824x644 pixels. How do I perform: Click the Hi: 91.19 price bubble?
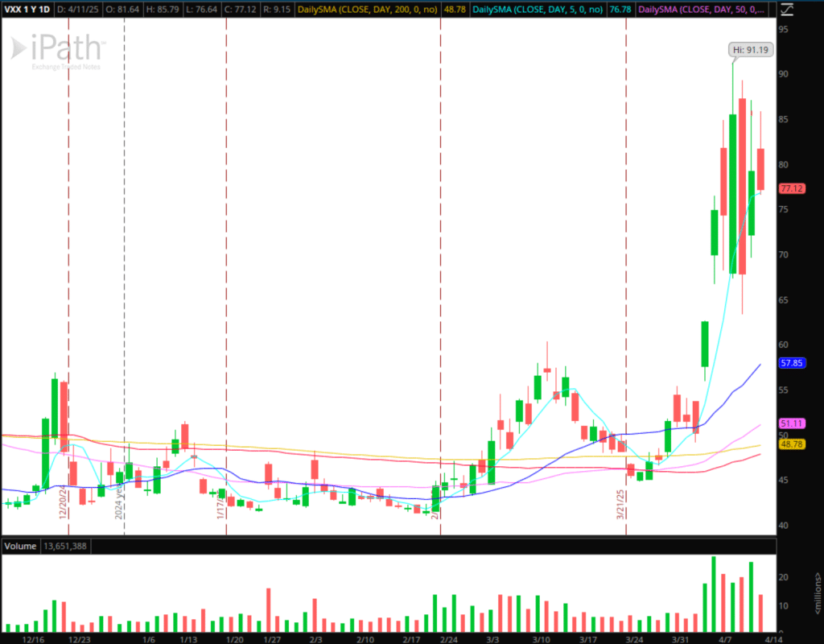751,50
